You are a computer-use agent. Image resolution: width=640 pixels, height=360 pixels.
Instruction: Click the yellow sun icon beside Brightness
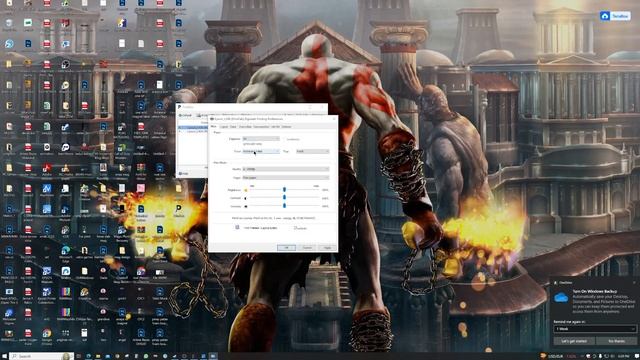tap(246, 190)
